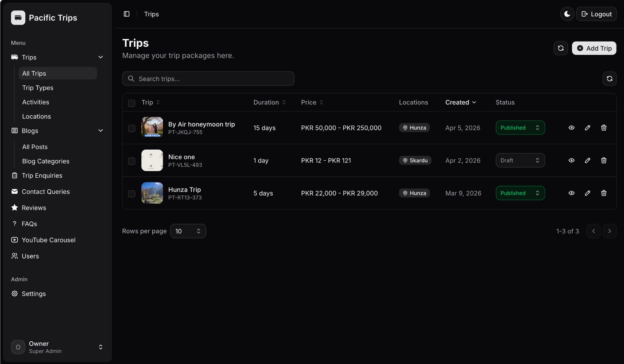Click the Skardu location badge
Image resolution: width=624 pixels, height=364 pixels.
coord(415,160)
